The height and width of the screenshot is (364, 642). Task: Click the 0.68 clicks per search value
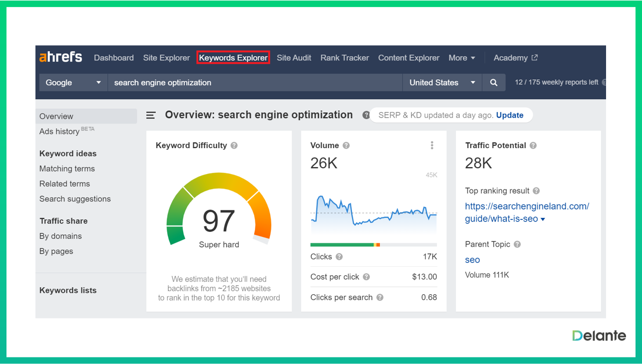click(x=429, y=297)
